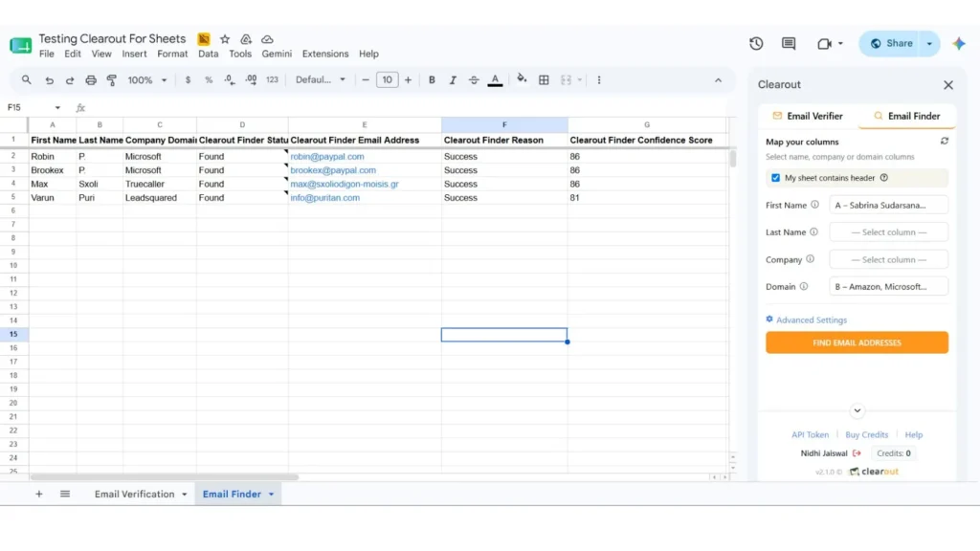Open the three-dot more toolbar options

click(599, 80)
